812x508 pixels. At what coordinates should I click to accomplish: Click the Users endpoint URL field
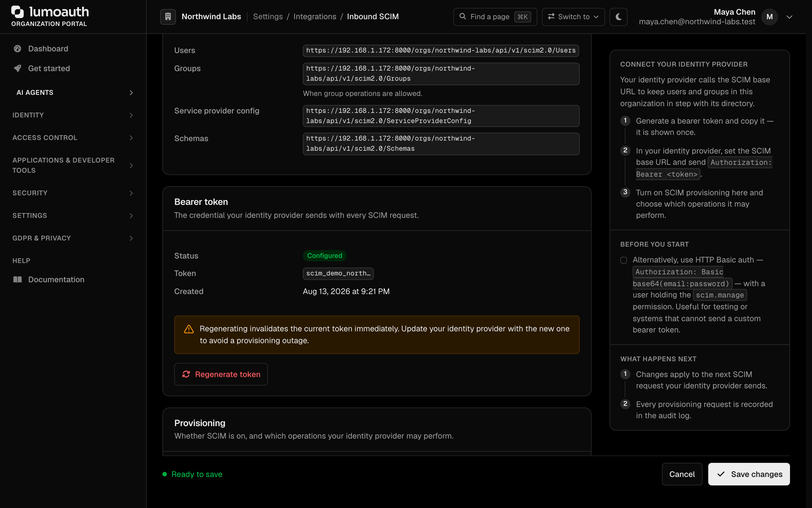click(x=441, y=51)
